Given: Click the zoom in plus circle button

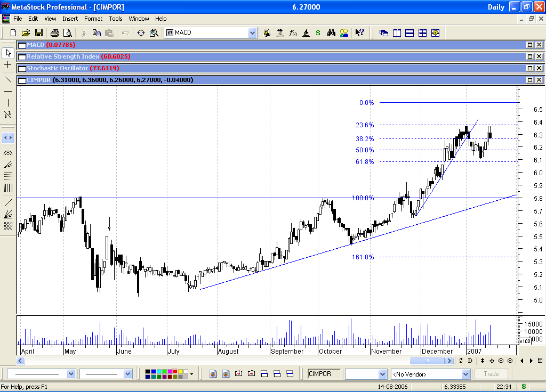Looking at the screenshot, I should click(510, 361).
